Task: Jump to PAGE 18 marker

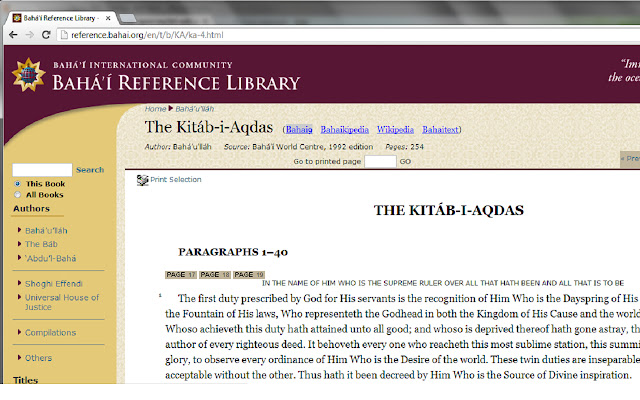Action: click(215, 275)
